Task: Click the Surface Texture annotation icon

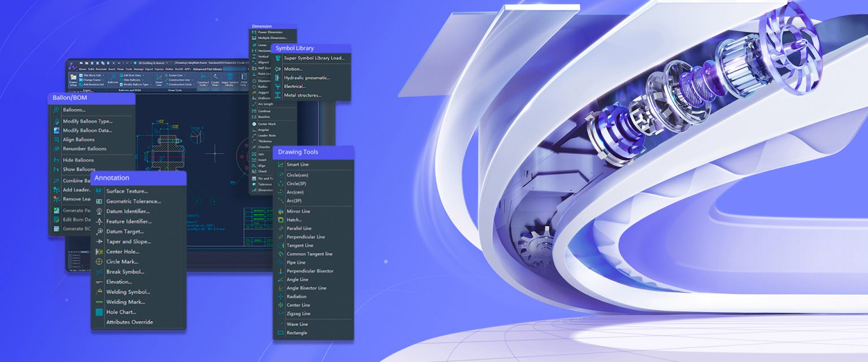Action: point(99,191)
